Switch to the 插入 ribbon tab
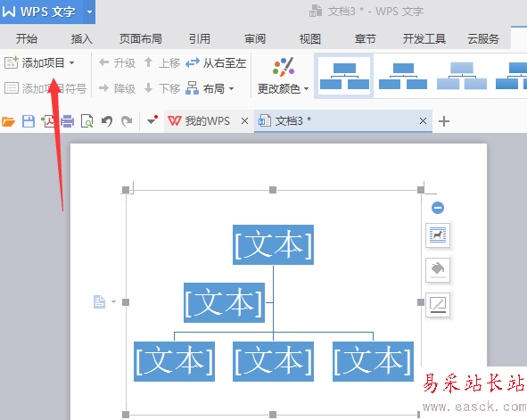527x420 pixels. pos(81,39)
